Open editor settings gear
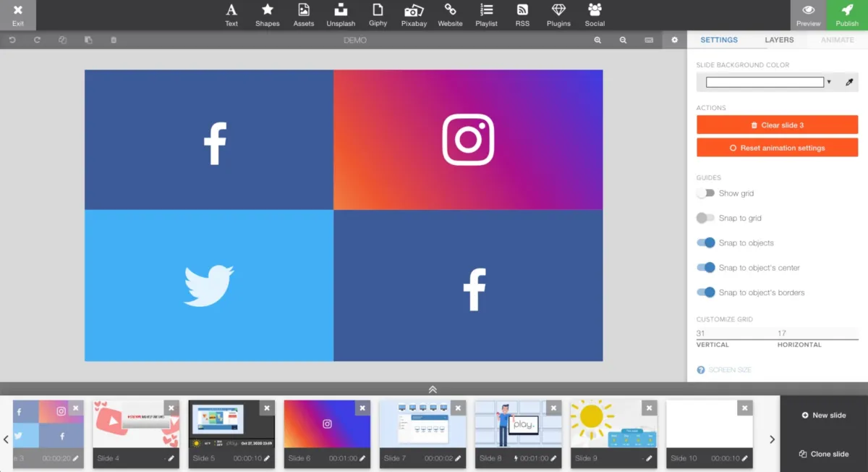The width and height of the screenshot is (868, 472). (x=675, y=40)
